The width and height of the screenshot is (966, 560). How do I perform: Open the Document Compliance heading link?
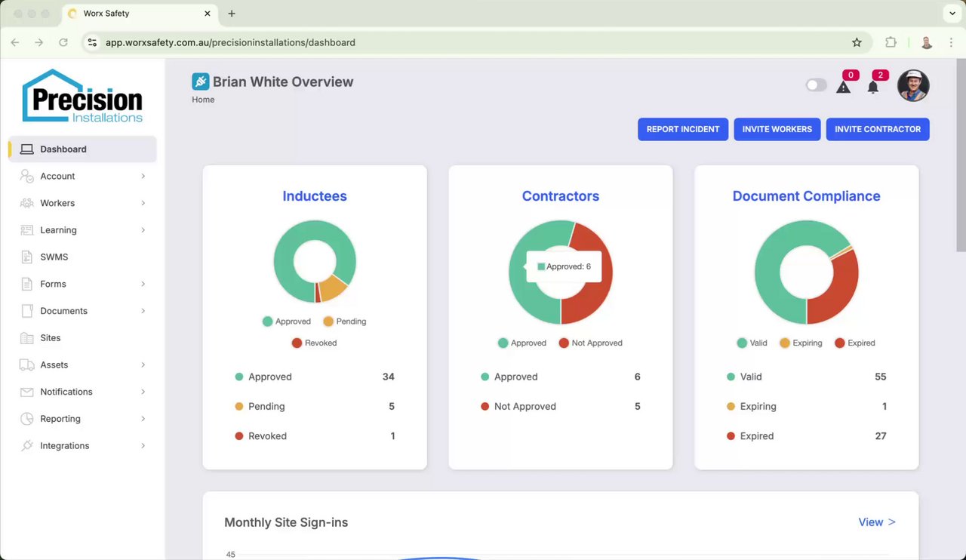pyautogui.click(x=807, y=196)
